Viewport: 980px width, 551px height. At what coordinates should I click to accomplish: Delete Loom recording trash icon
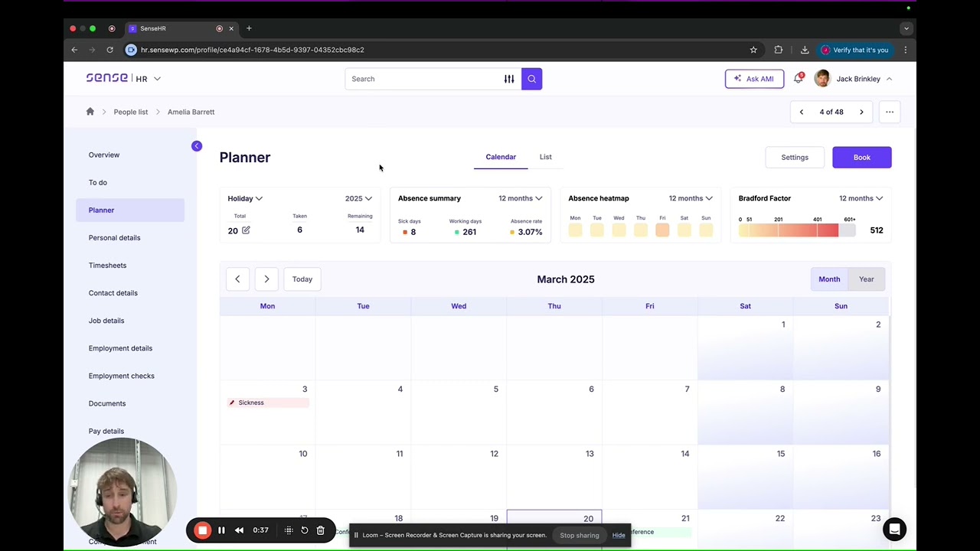pos(321,530)
